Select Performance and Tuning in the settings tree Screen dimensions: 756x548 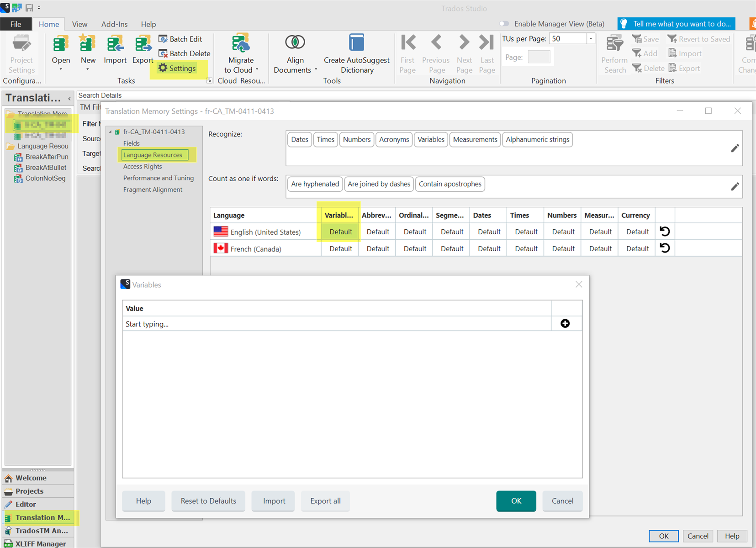tap(158, 178)
